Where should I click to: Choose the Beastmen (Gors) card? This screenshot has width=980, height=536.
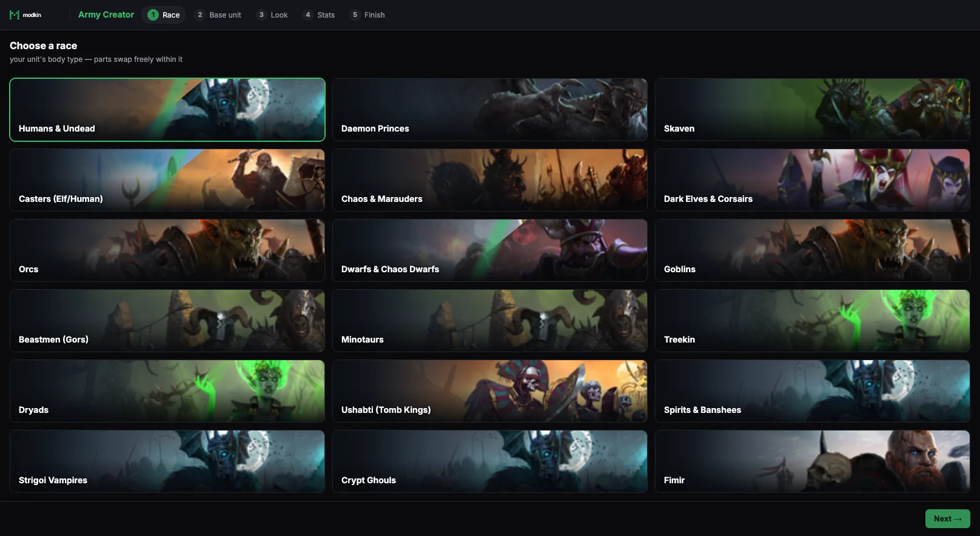(167, 321)
